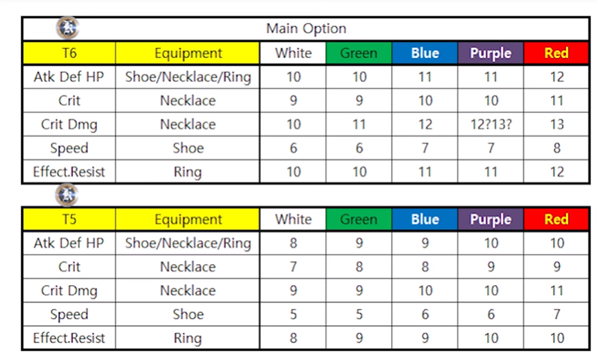Select the Effect.Resist row label in T5
The height and width of the screenshot is (364, 597).
(x=69, y=338)
